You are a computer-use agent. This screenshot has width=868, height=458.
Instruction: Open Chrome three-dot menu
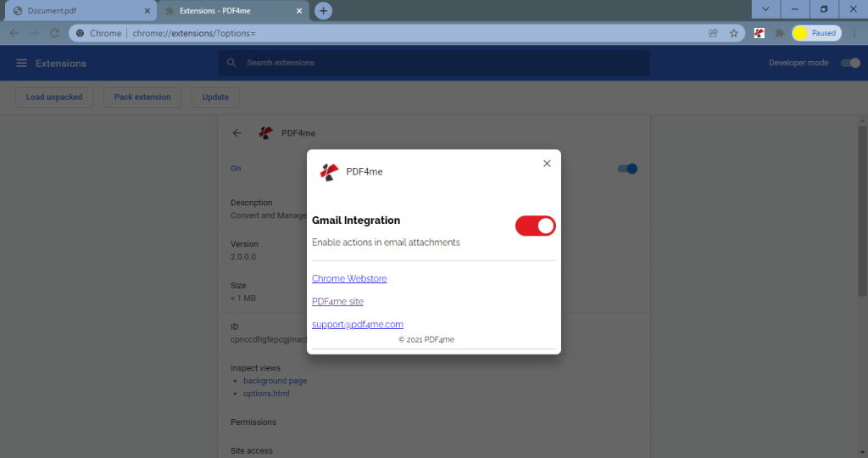point(854,33)
